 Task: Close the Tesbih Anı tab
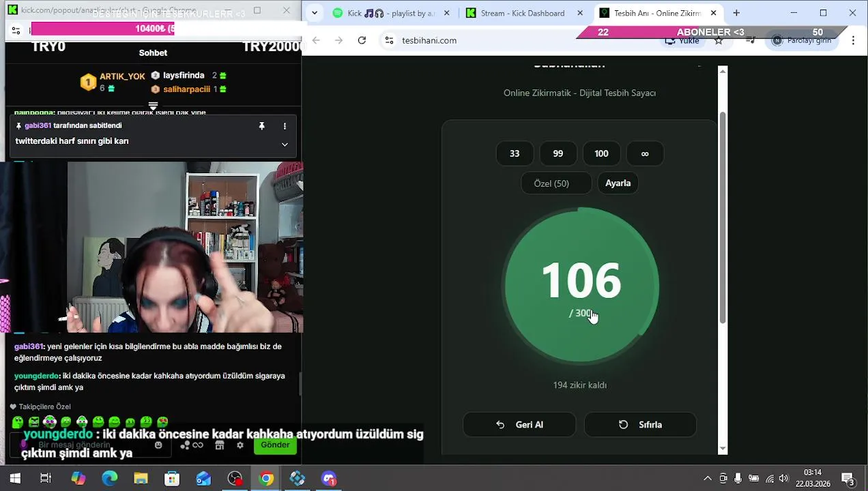coord(713,13)
